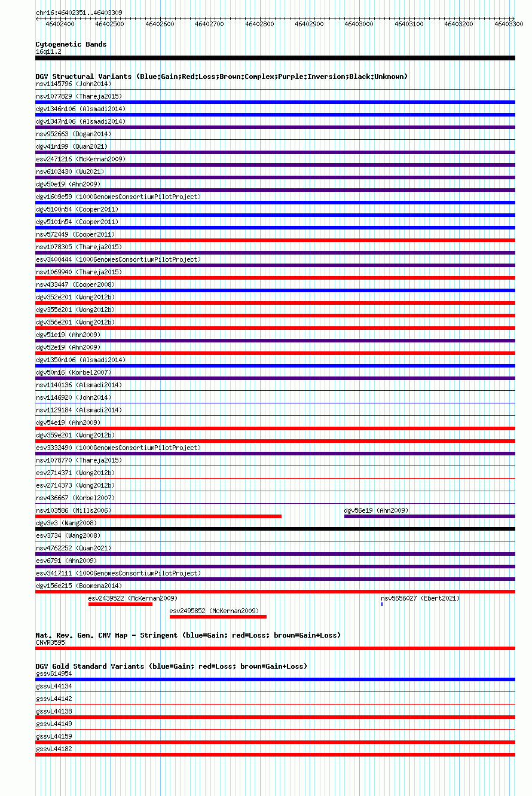Screen dimensions: 532x796
Task: Click the dgv50n16 (Korbel2007) label
Action: [x=74, y=373]
